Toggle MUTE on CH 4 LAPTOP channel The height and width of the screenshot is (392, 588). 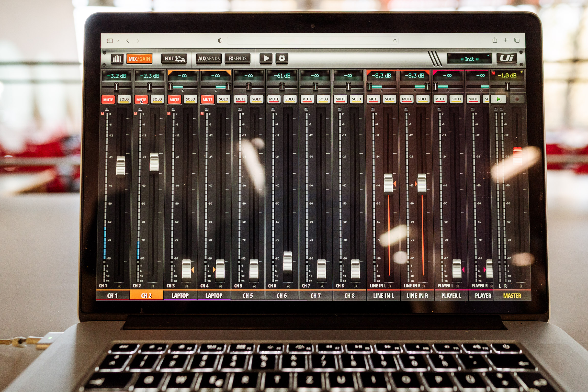tap(208, 100)
